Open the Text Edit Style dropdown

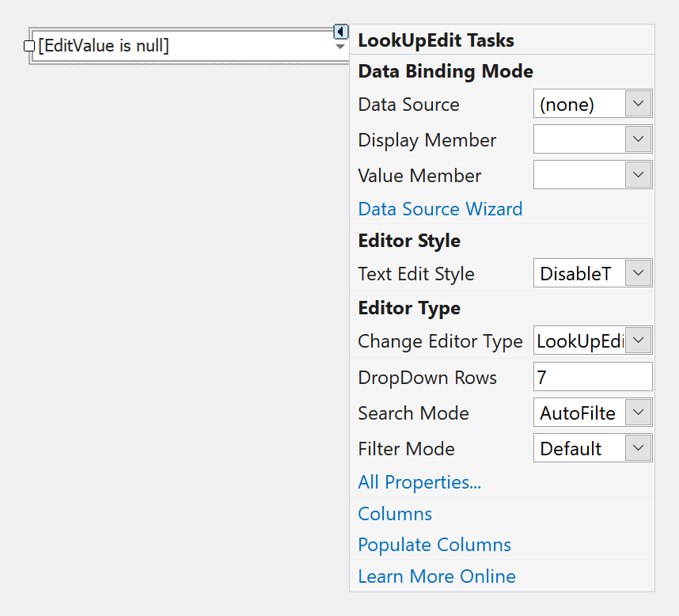638,273
